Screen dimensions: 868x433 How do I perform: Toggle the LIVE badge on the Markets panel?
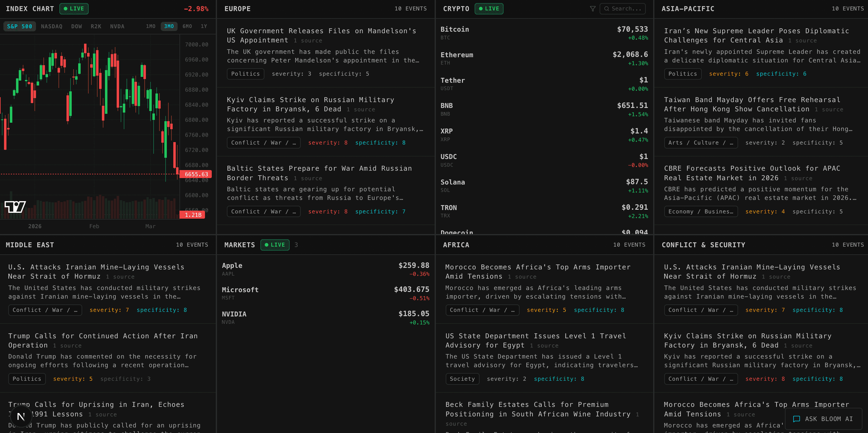point(275,245)
